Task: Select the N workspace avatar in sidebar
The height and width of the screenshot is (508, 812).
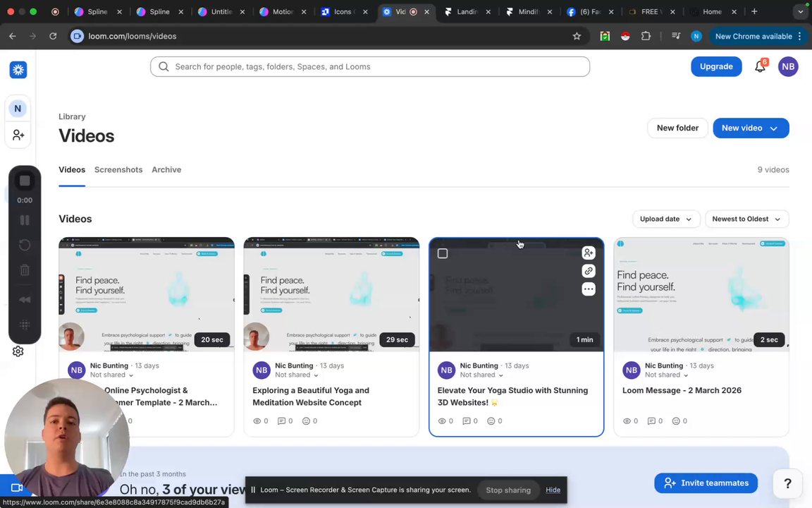Action: tap(18, 109)
